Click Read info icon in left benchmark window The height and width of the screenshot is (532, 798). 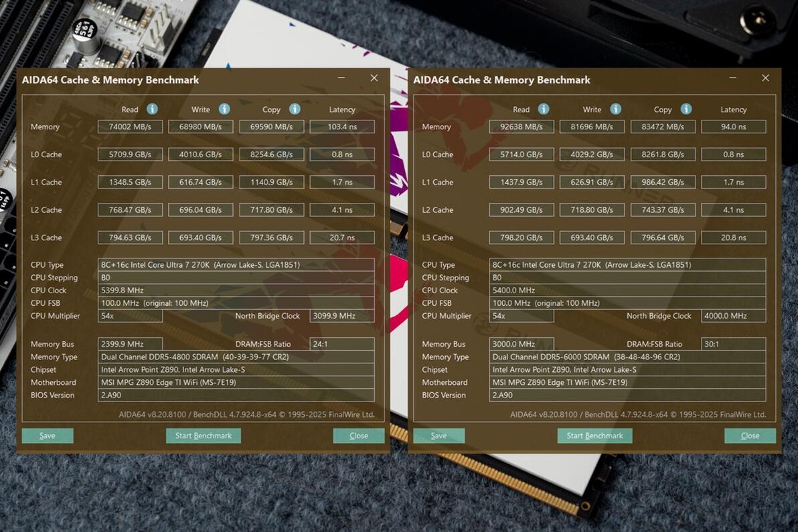152,109
